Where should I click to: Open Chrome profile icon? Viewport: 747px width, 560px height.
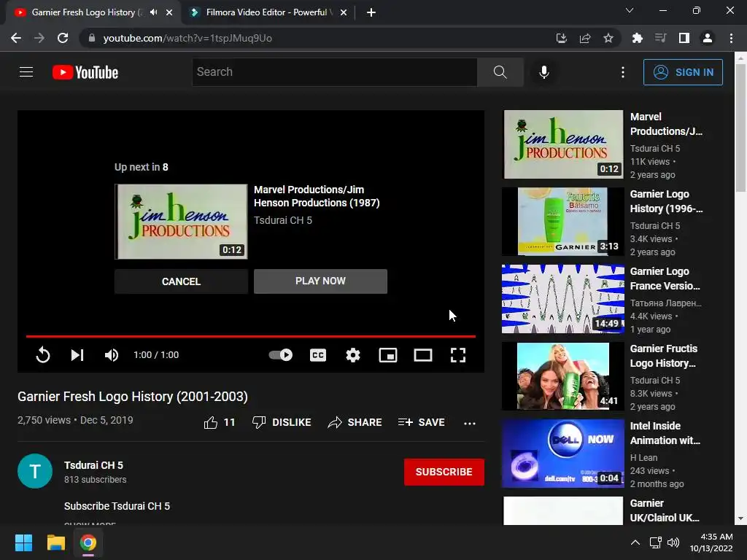tap(708, 38)
